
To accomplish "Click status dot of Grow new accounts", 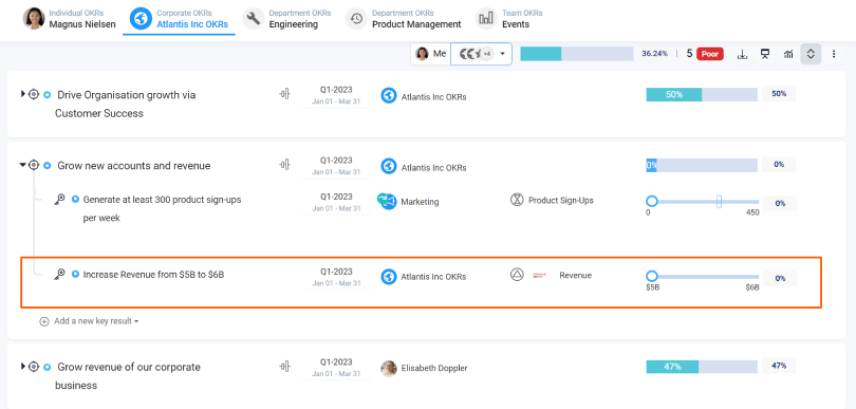I will (47, 165).
